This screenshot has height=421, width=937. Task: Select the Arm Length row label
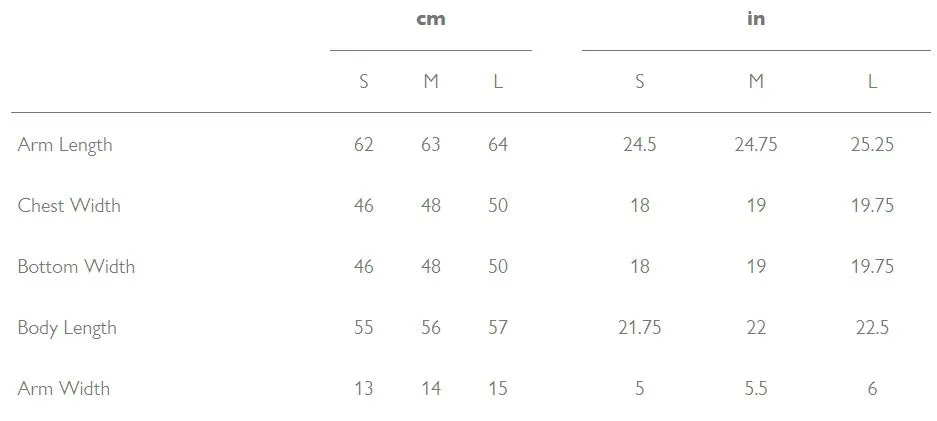click(65, 145)
